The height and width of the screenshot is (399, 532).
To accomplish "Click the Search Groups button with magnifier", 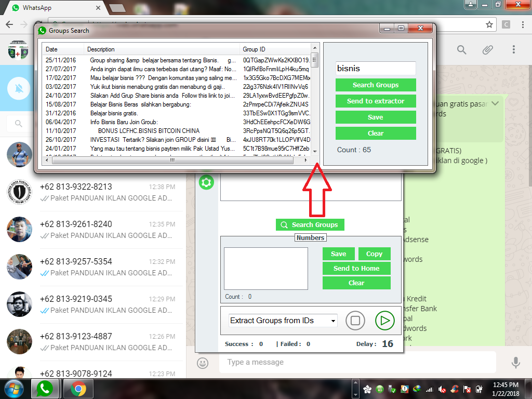I will point(310,224).
